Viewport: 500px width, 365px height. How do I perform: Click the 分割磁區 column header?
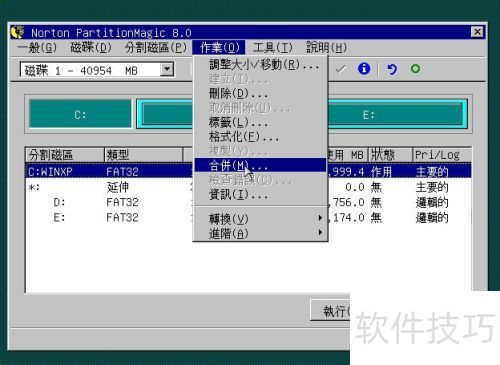(65, 155)
